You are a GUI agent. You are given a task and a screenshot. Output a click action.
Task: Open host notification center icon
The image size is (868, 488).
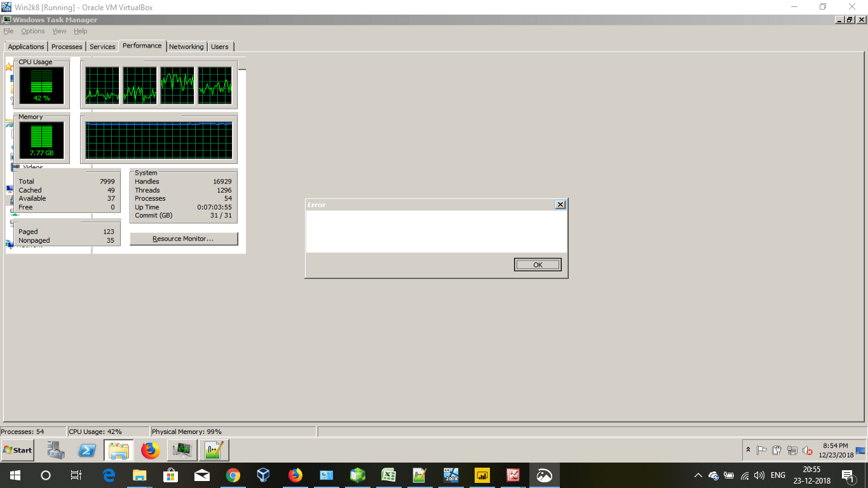point(848,475)
